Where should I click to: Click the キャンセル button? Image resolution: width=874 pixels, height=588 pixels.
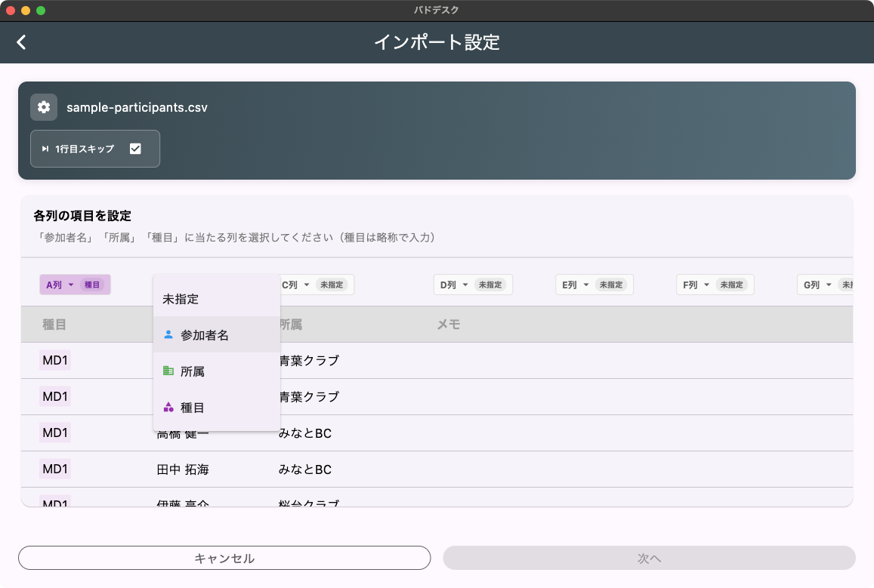click(x=224, y=558)
